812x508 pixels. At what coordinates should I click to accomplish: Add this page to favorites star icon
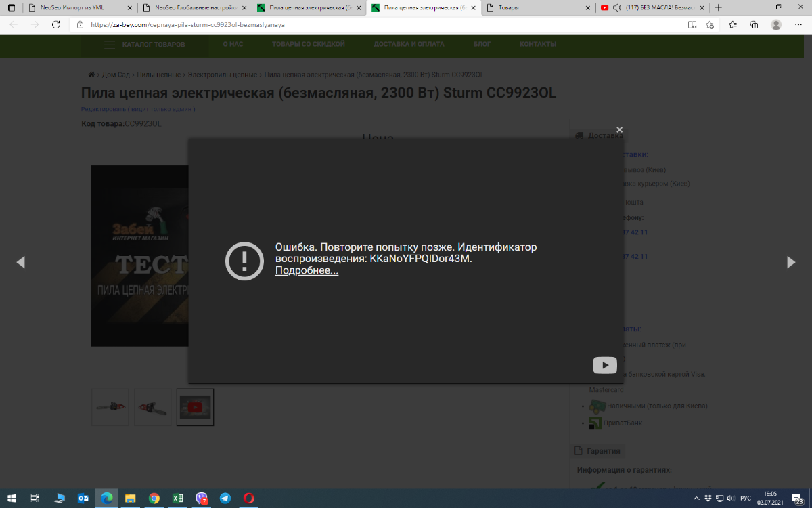(710, 24)
